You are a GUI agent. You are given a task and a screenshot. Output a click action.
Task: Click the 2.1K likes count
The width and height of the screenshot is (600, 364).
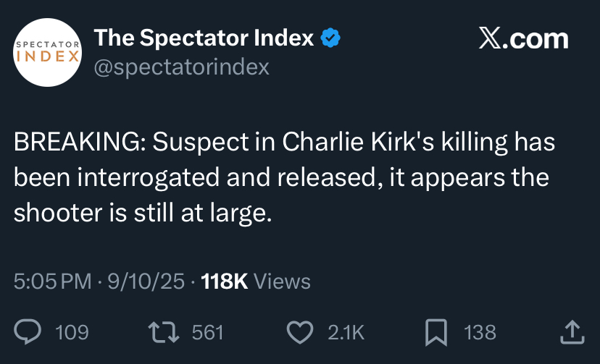pyautogui.click(x=346, y=332)
